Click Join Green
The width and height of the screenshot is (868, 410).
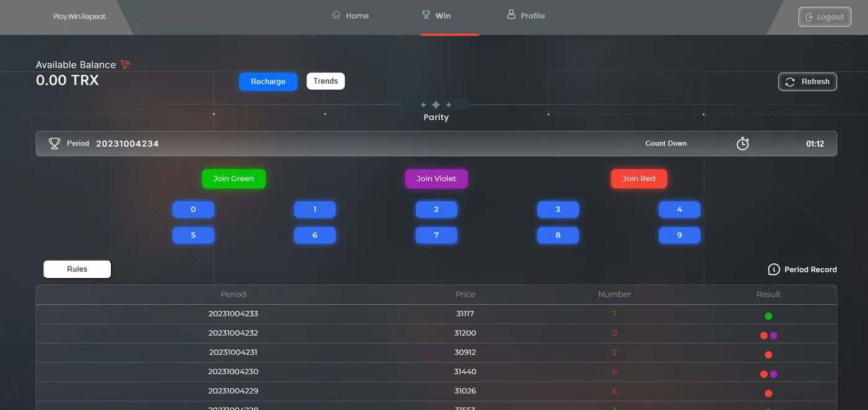pos(234,178)
